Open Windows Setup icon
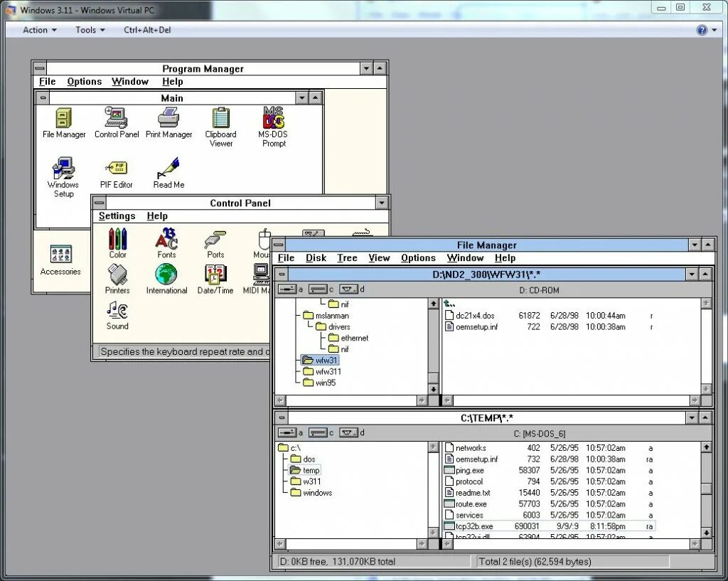 [x=63, y=177]
